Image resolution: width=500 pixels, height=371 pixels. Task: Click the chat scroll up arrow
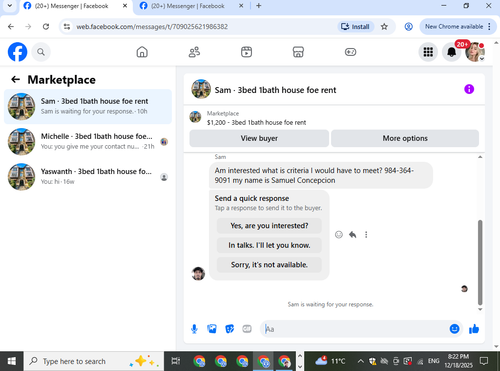coord(480,157)
